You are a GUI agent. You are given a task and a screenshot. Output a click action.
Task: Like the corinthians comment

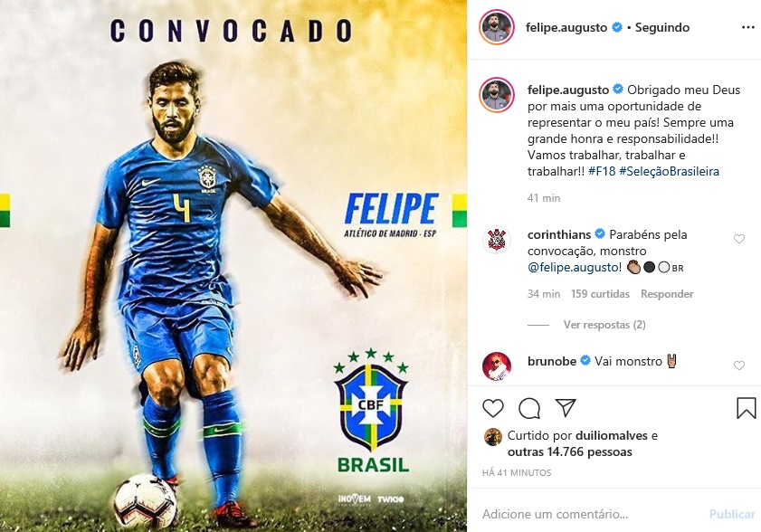[x=738, y=239]
